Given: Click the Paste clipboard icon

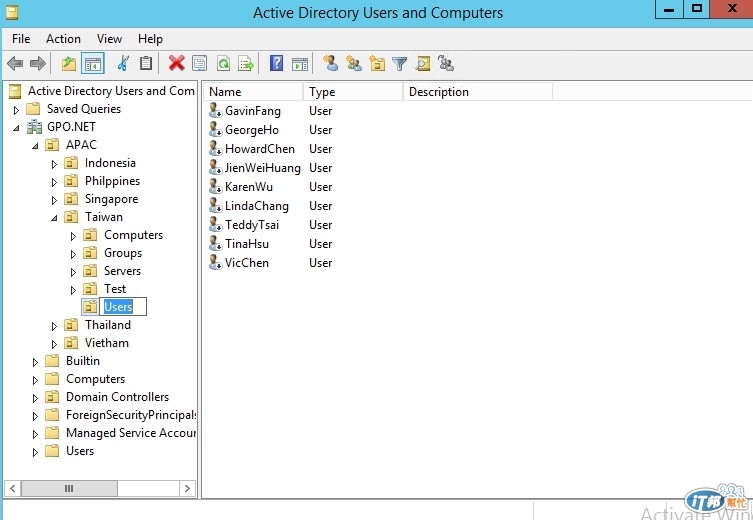Looking at the screenshot, I should pyautogui.click(x=146, y=63).
